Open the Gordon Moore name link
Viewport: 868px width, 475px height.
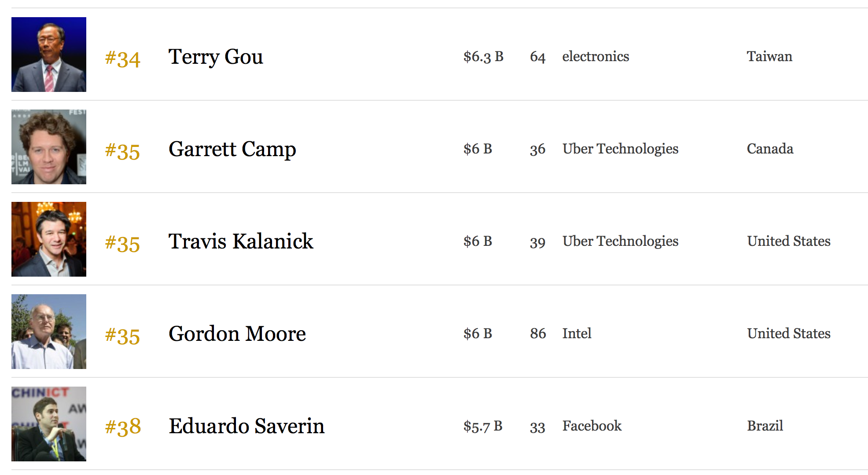coord(237,333)
